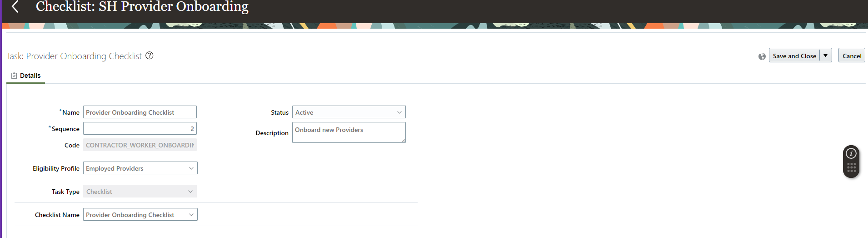Click the greyed-out Code field
Image resolution: width=868 pixels, height=238 pixels.
(140, 145)
